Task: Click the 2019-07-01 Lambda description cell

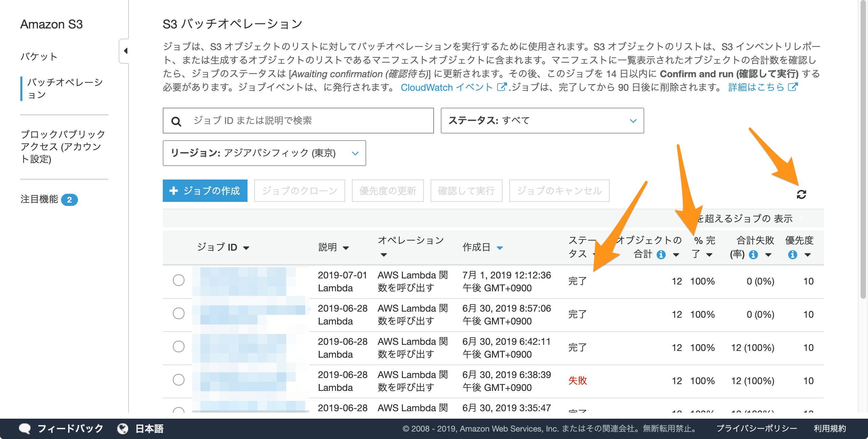Action: coord(342,281)
